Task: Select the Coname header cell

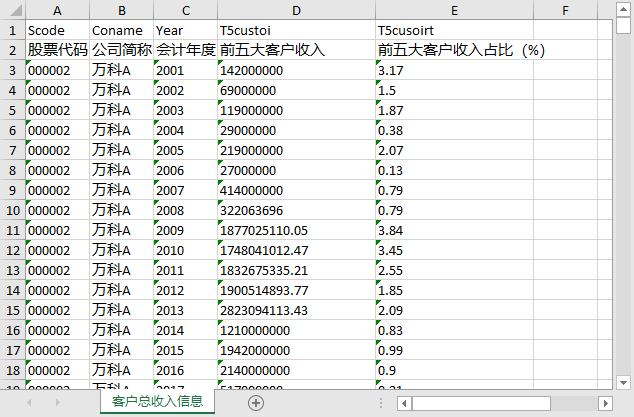Action: coord(122,30)
